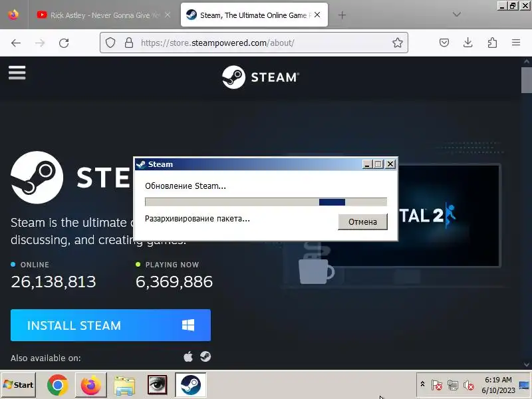Show site security info via padlock
Screen dimensions: 532x399
tap(128, 43)
